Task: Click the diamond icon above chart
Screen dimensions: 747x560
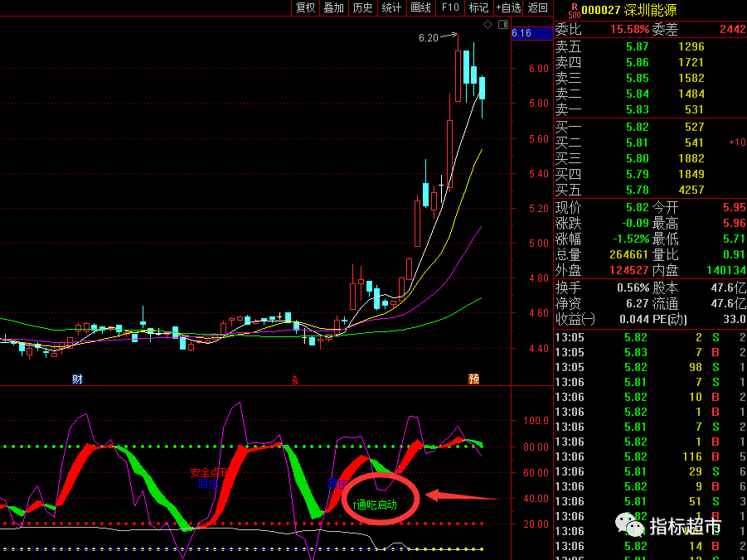Action: coord(487,25)
